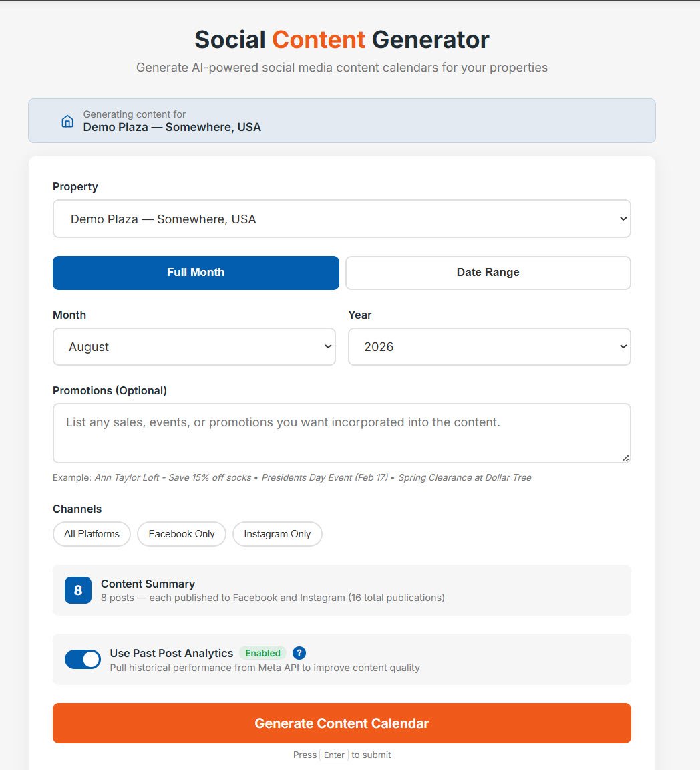The height and width of the screenshot is (770, 700).
Task: Click the house icon in the Demo Plaza banner
Action: click(67, 121)
